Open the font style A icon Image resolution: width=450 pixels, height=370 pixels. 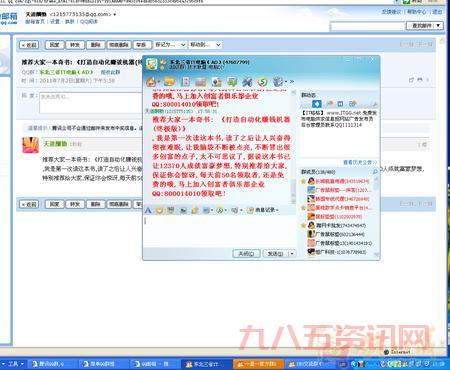pos(148,210)
